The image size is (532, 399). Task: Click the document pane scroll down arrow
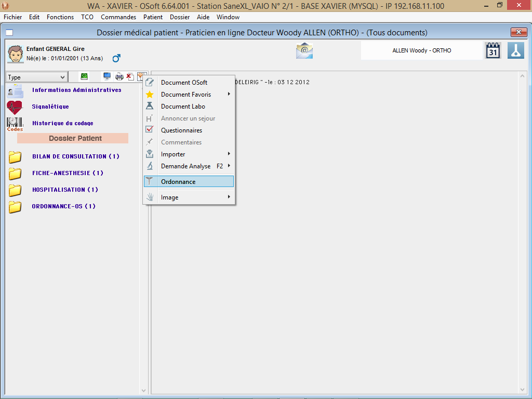tap(523, 390)
